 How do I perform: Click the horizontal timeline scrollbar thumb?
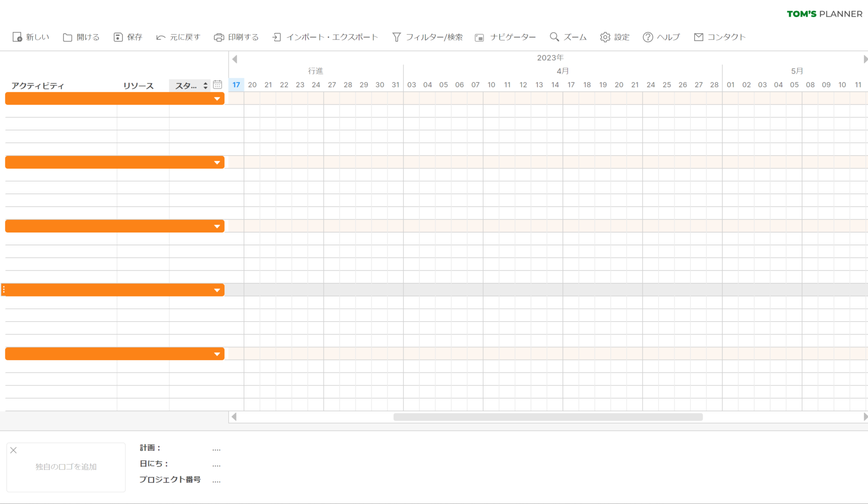548,417
